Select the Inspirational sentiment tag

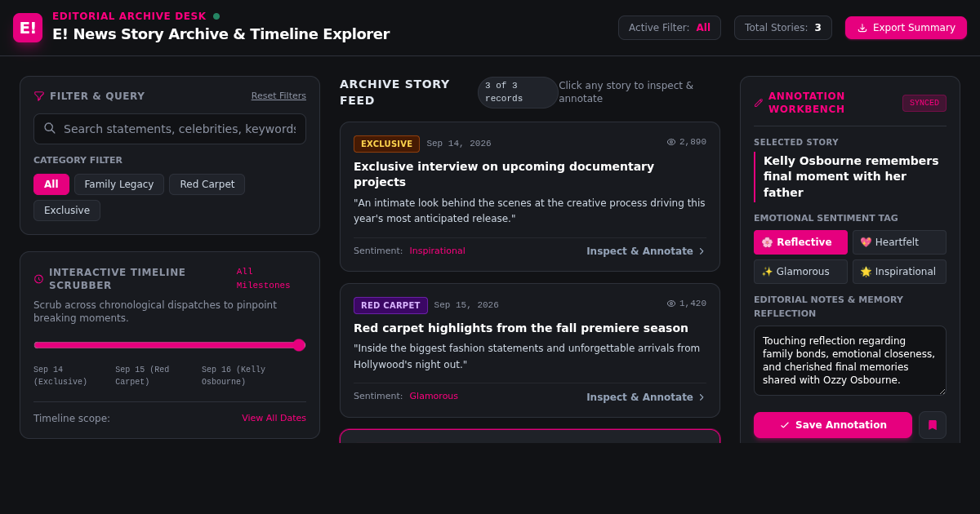click(899, 272)
